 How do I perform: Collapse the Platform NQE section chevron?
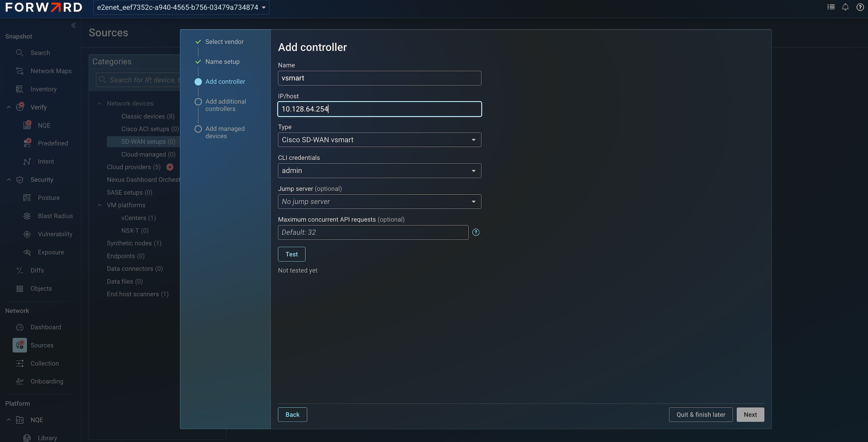9,420
